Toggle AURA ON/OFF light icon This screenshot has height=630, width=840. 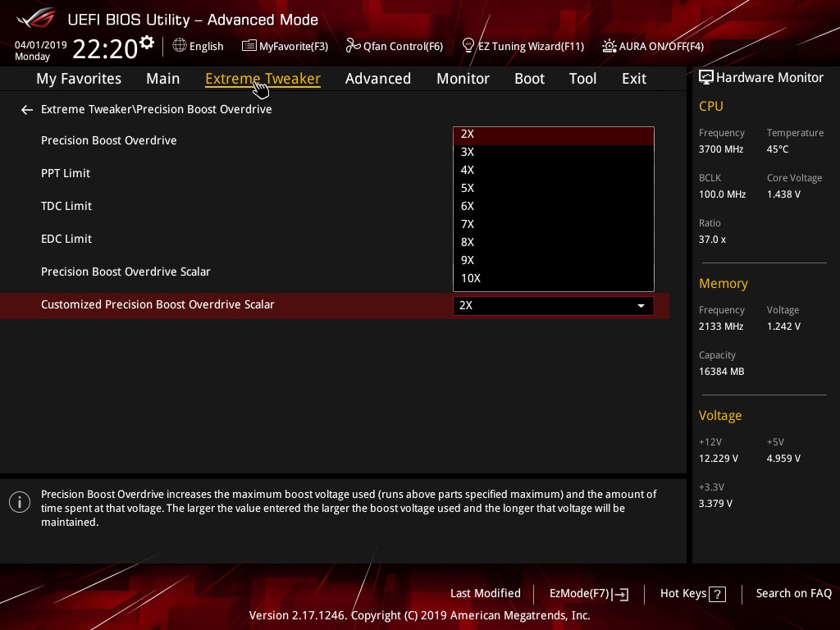(x=609, y=46)
